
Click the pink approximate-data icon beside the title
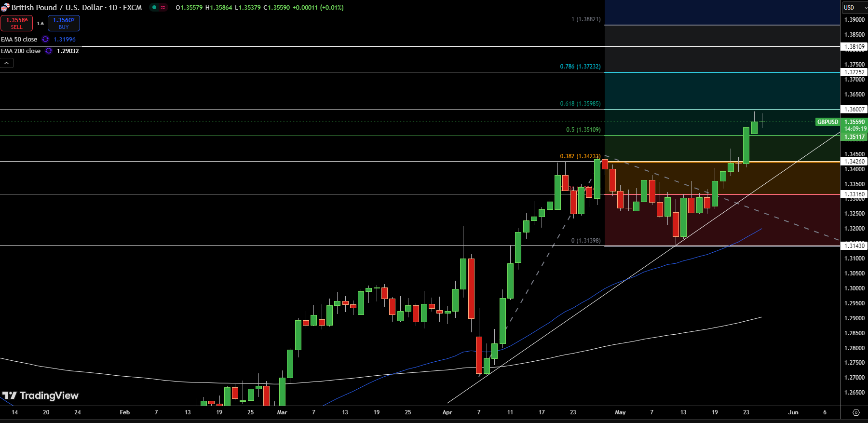163,7
